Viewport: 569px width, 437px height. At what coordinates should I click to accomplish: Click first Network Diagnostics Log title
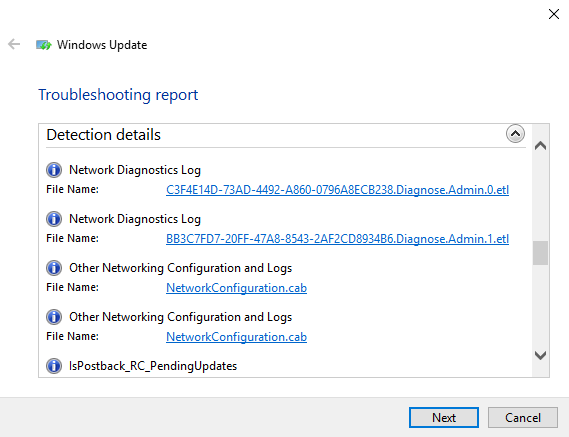[x=135, y=170]
